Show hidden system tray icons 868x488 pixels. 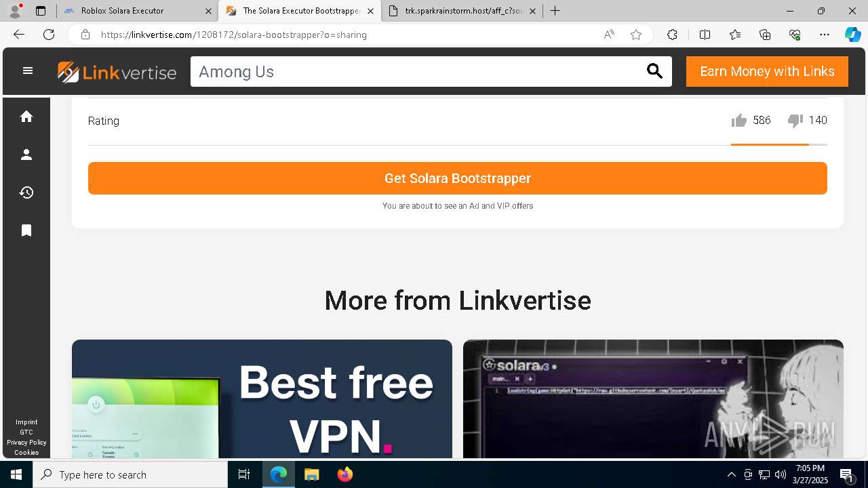pos(731,474)
